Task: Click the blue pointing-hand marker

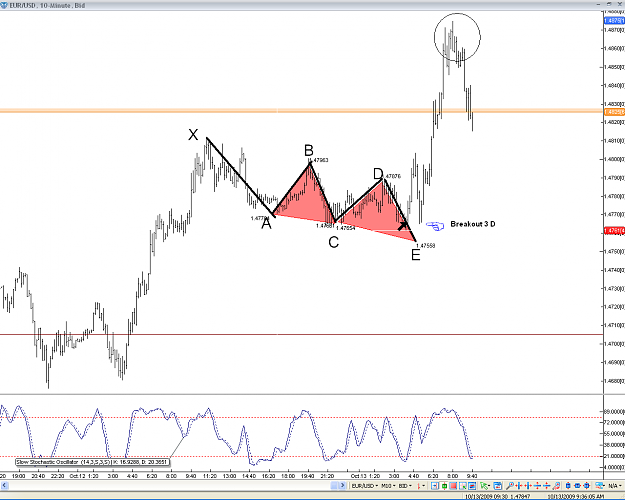Action: [x=435, y=226]
